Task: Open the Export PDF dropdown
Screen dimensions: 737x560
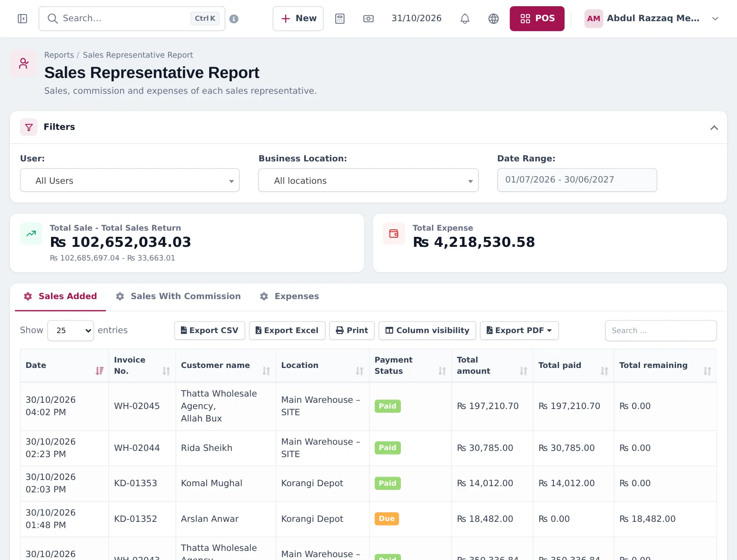Action: click(x=519, y=331)
